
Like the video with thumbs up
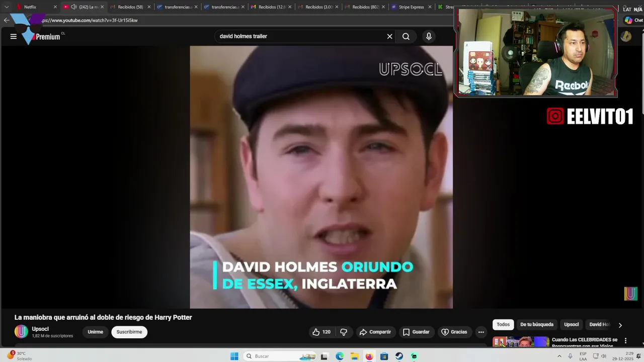(321, 332)
